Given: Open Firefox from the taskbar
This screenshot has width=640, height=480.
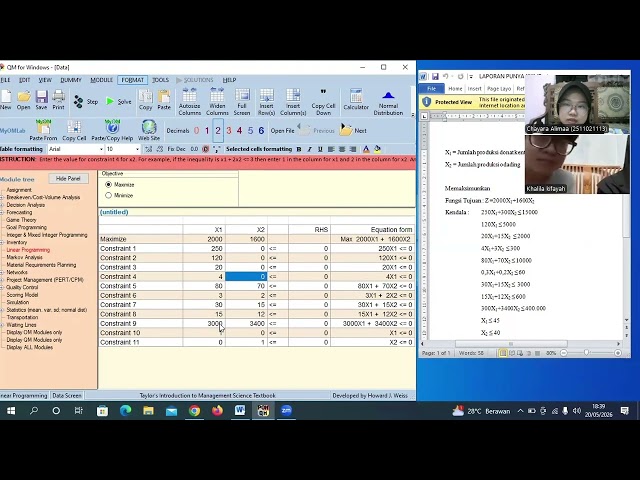Looking at the screenshot, I should click(218, 411).
